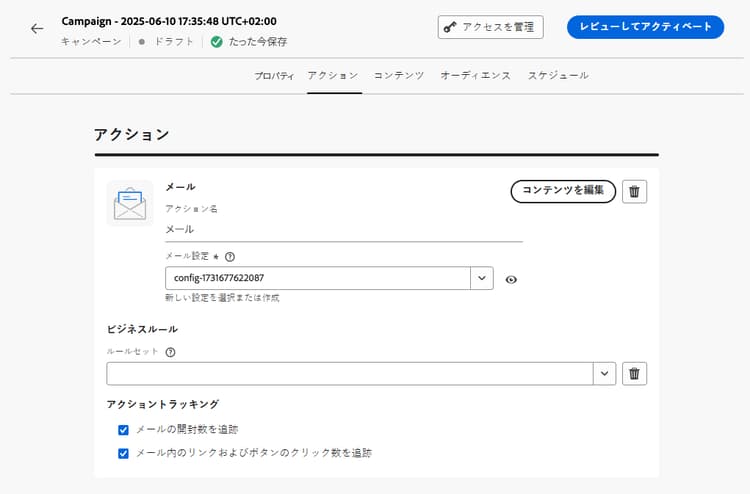The height and width of the screenshot is (494, 750).
Task: Click the アクセスを管理 button
Action: point(491,27)
